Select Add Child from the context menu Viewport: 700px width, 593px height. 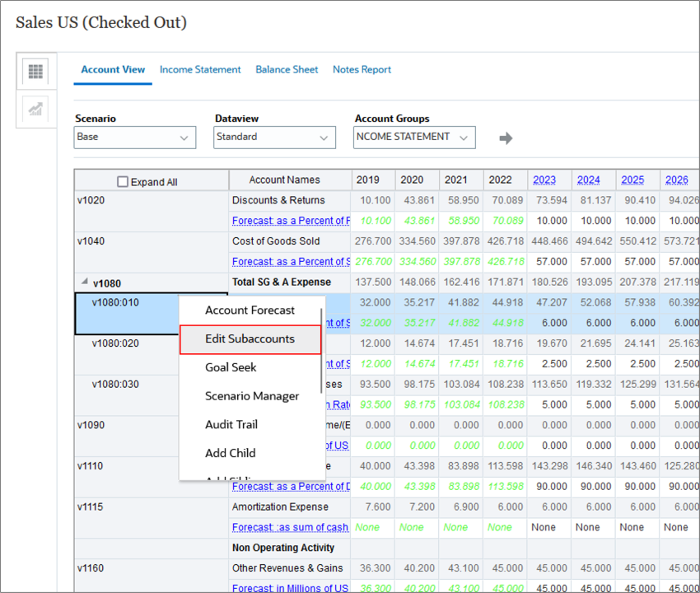(x=230, y=453)
